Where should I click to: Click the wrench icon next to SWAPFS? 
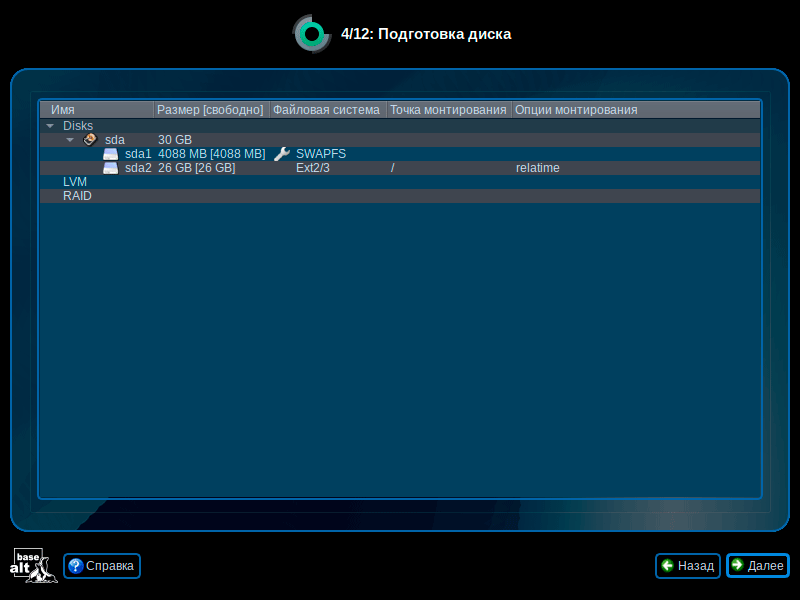tap(282, 154)
